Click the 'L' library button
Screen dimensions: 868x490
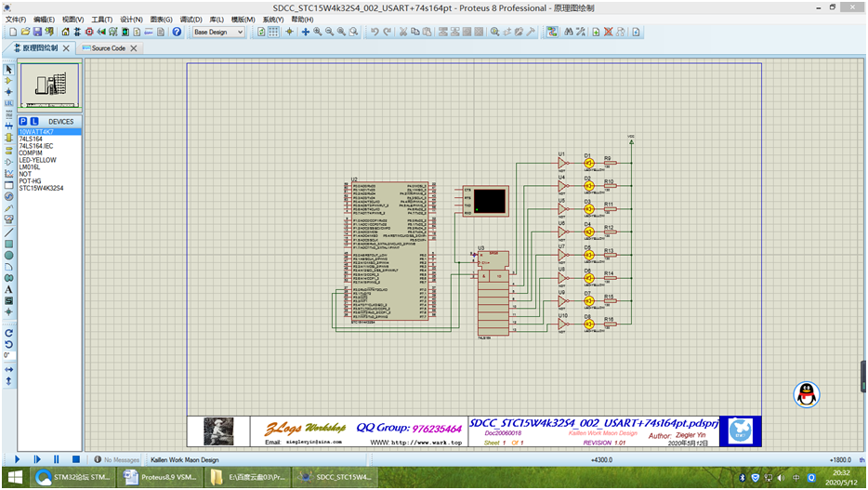click(34, 121)
